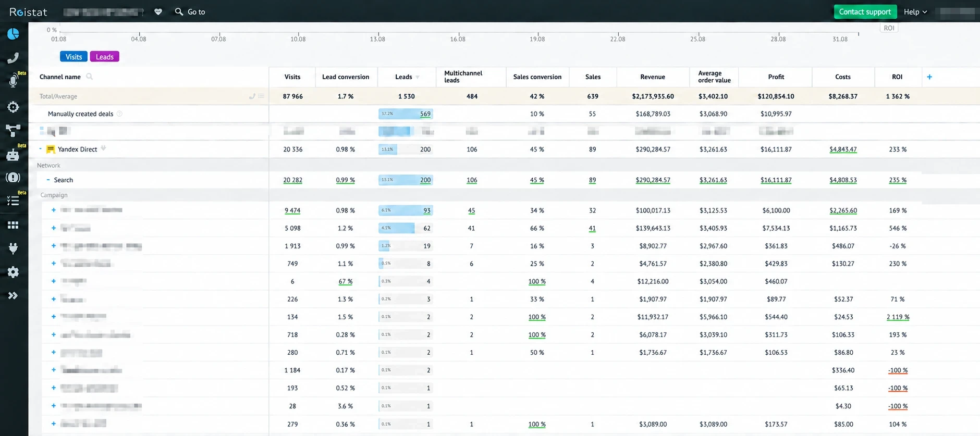Add a column with the plus icon
980x436 pixels.
[929, 77]
